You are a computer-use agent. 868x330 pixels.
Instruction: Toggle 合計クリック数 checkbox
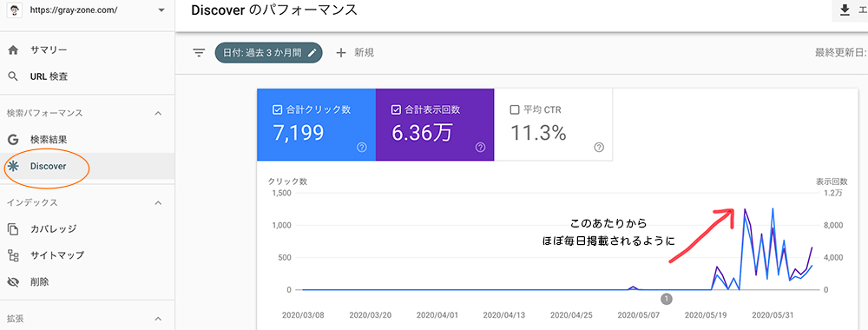pos(278,109)
